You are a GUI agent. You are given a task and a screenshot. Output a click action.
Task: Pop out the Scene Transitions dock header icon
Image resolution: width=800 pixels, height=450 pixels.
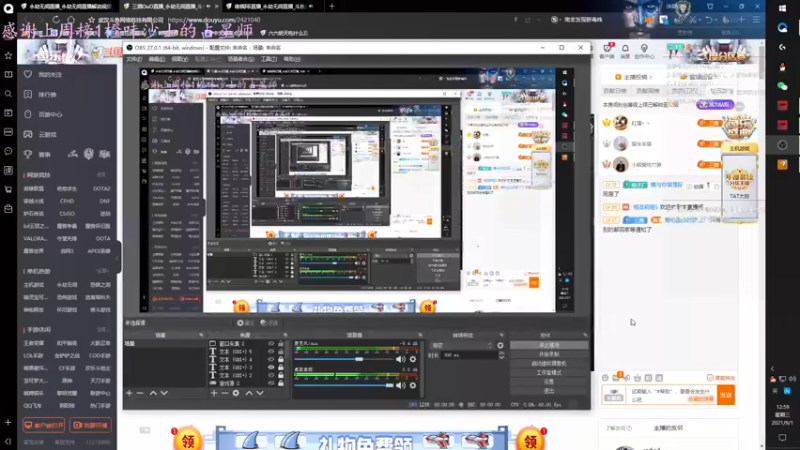(x=501, y=335)
